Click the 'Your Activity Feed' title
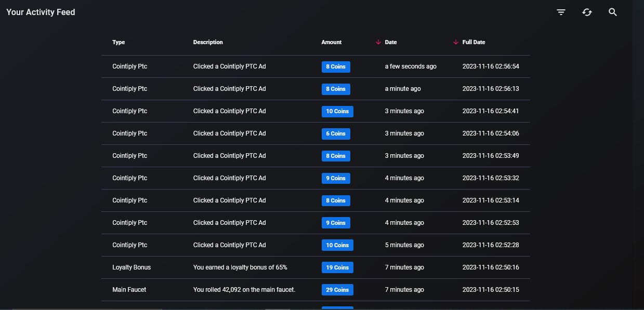The image size is (644, 310). point(41,12)
